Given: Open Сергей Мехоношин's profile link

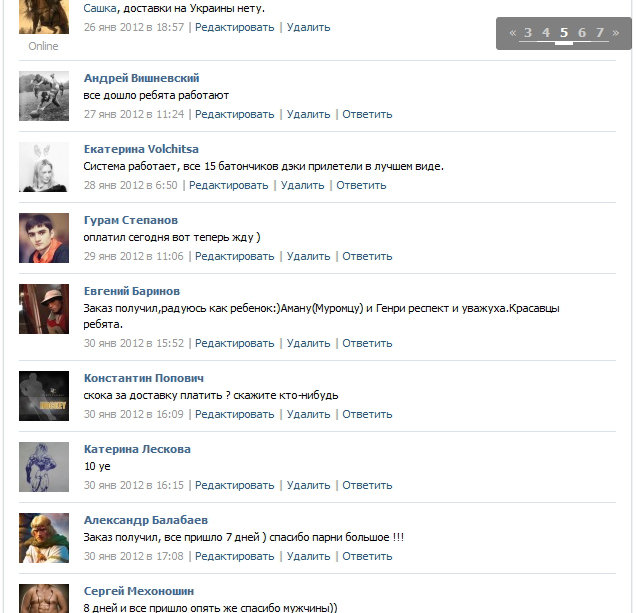Looking at the screenshot, I should 139,591.
